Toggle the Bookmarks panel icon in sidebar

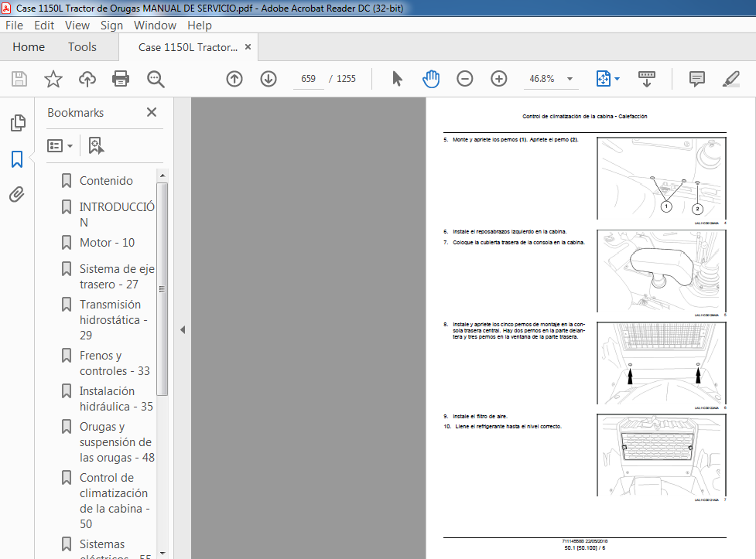(x=17, y=159)
